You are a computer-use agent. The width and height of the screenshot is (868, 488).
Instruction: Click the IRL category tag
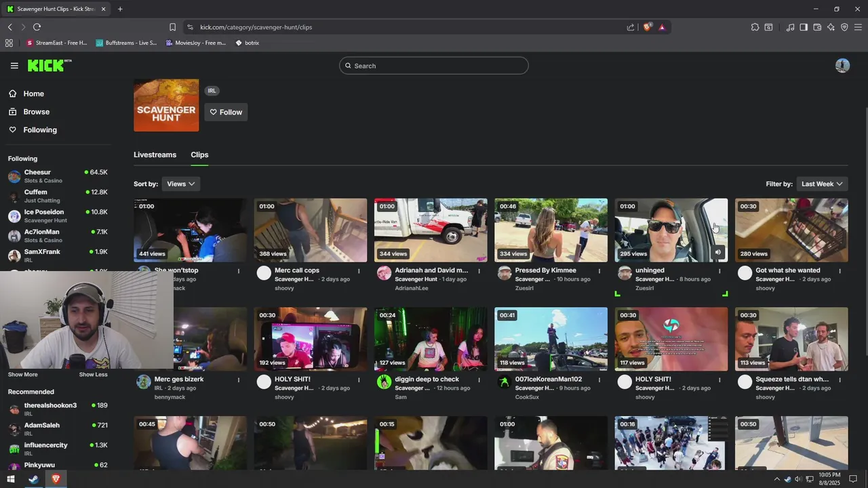coord(212,91)
